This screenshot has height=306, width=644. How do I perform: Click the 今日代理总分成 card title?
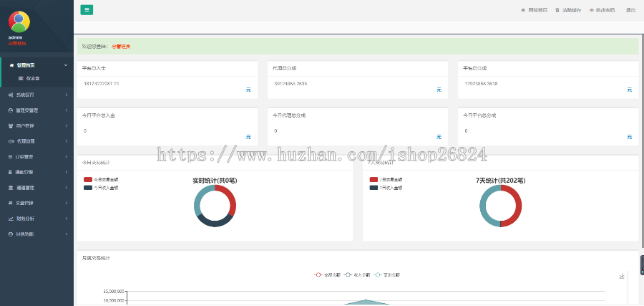coord(289,115)
